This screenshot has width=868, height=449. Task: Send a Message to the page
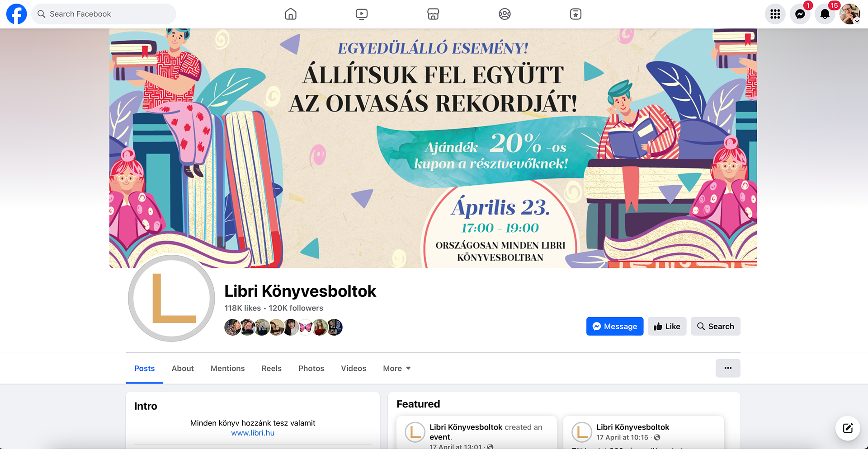coord(615,326)
